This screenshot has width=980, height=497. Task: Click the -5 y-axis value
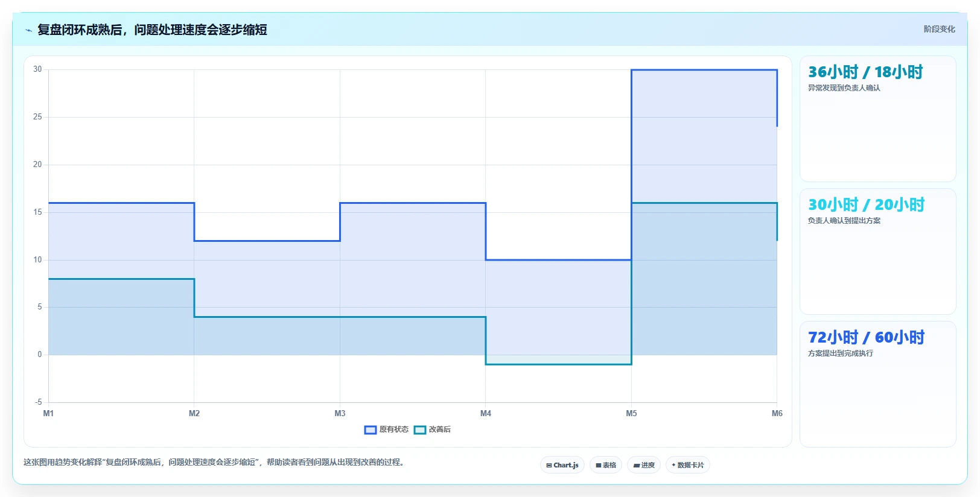pyautogui.click(x=38, y=402)
